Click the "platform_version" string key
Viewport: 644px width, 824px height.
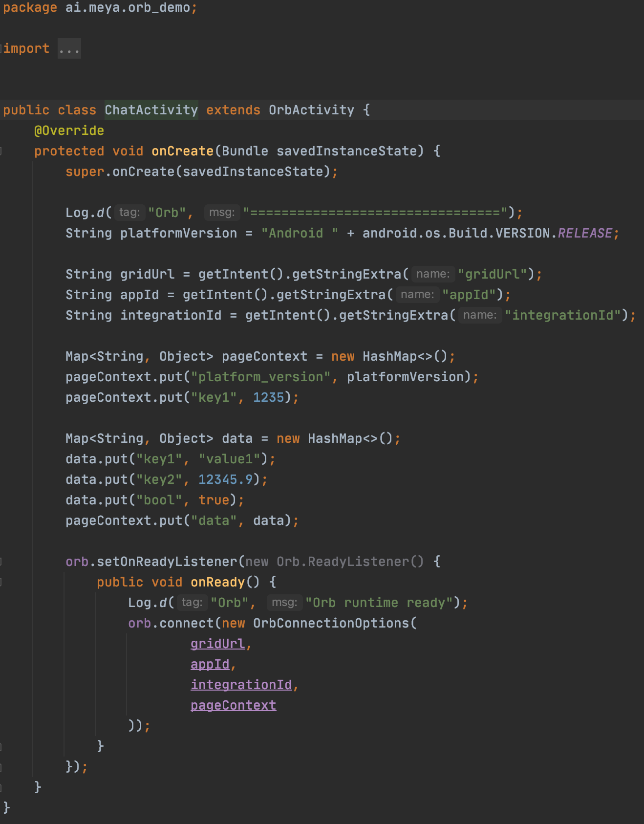tap(260, 377)
